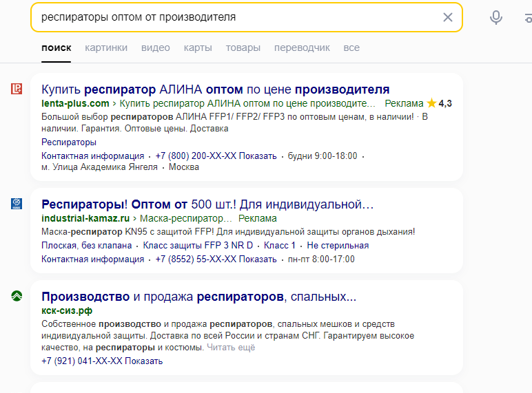Open the товары tab
This screenshot has height=393, width=532.
click(243, 47)
